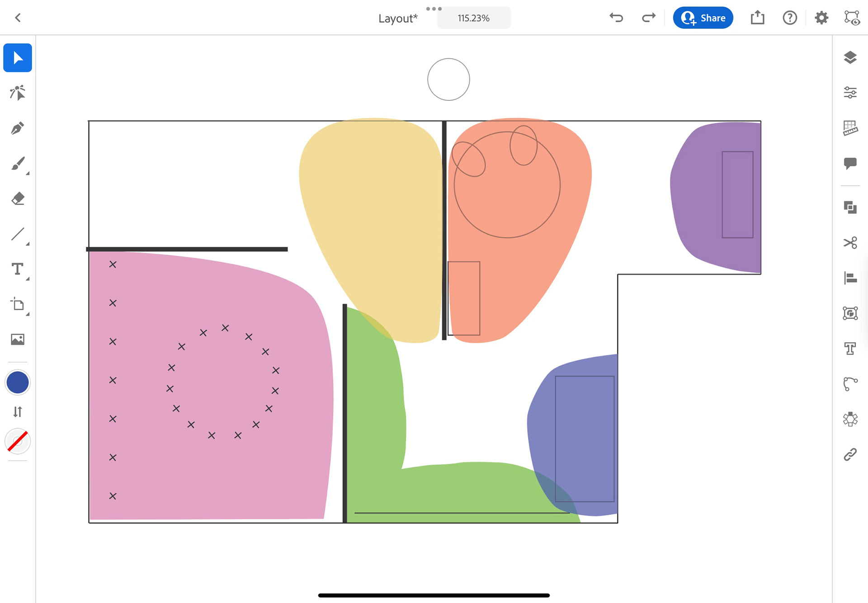Open the Layers panel

point(850,57)
